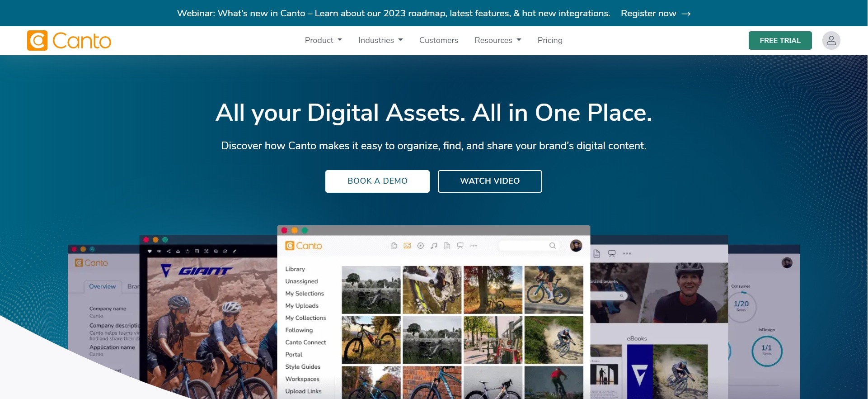Viewport: 868px width, 399px height.
Task: Expand the Resources dropdown menu
Action: coord(498,40)
